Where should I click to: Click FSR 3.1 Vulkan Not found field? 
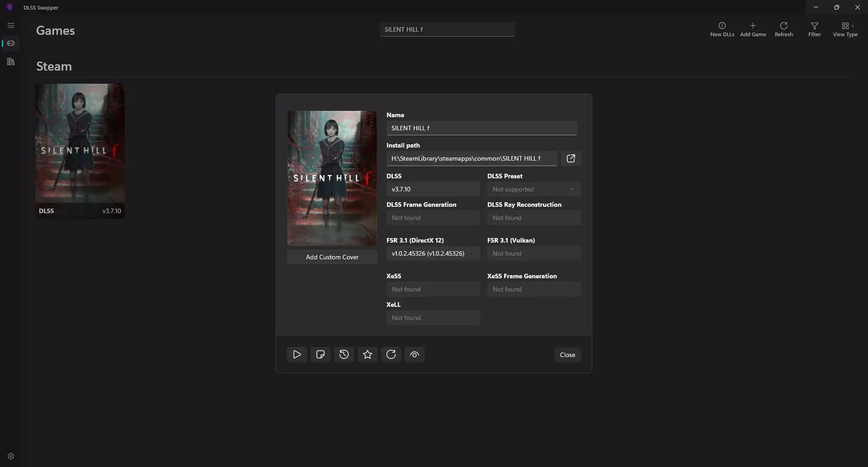coord(533,253)
